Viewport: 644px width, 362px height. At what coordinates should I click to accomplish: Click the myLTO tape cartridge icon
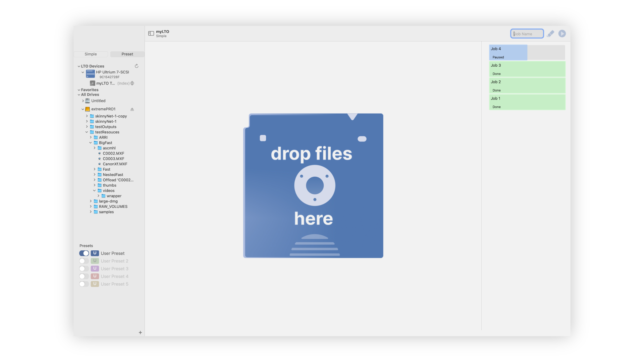coord(93,83)
